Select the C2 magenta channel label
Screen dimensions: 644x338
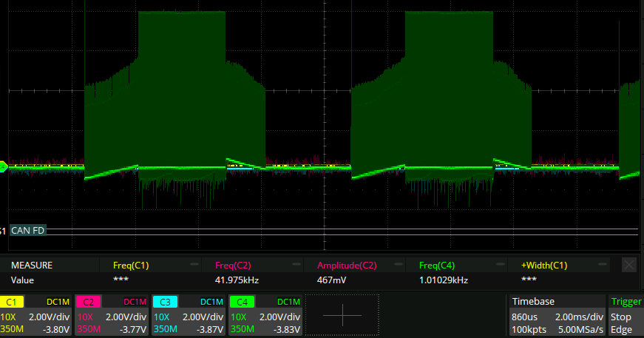coord(88,302)
